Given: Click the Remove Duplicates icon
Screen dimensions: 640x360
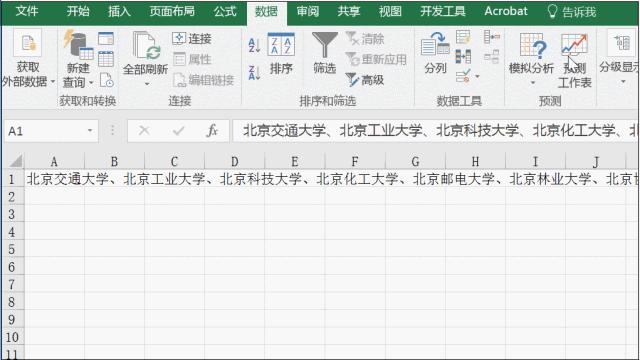Looking at the screenshot, I should coord(463,56).
